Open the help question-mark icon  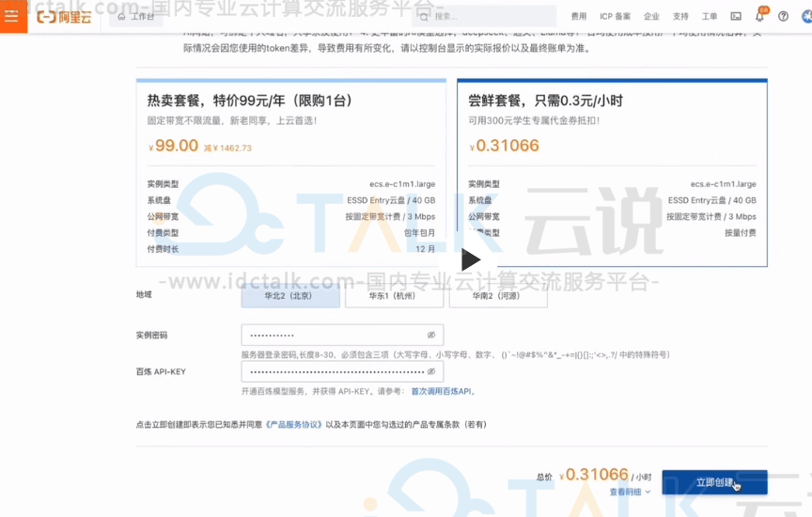coord(784,17)
